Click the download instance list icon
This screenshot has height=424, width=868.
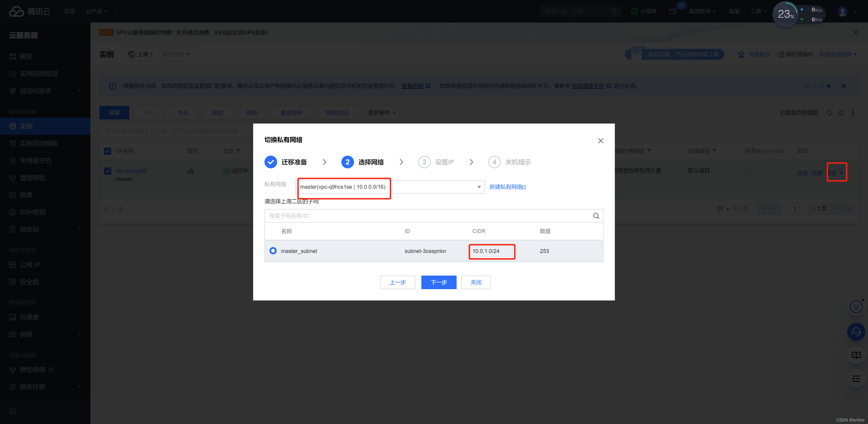coord(853,113)
